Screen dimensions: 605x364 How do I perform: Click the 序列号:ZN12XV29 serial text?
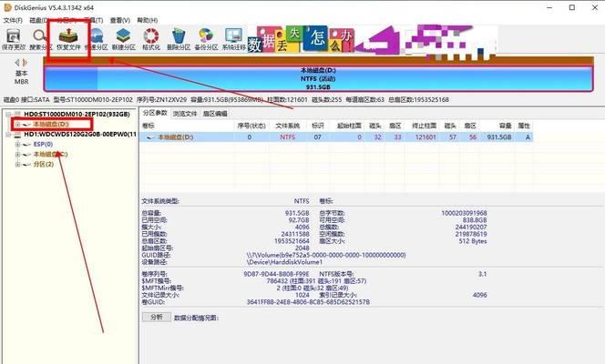[x=161, y=100]
